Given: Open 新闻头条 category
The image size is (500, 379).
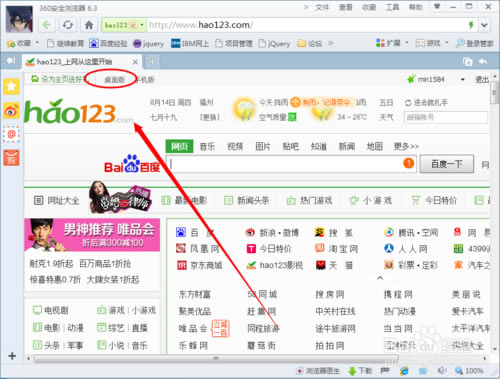Looking at the screenshot, I should 247,200.
